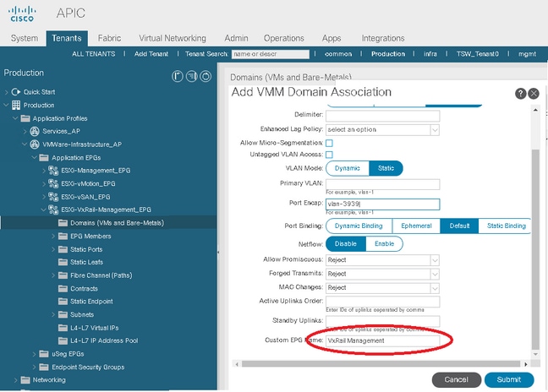
Task: Click the refresh circular icon in the Production header
Action: [205, 76]
